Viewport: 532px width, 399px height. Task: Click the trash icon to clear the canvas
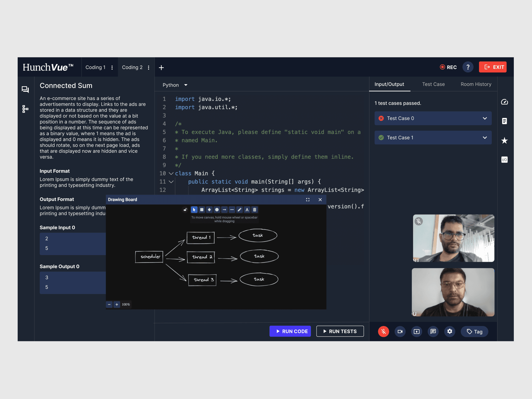tap(255, 210)
